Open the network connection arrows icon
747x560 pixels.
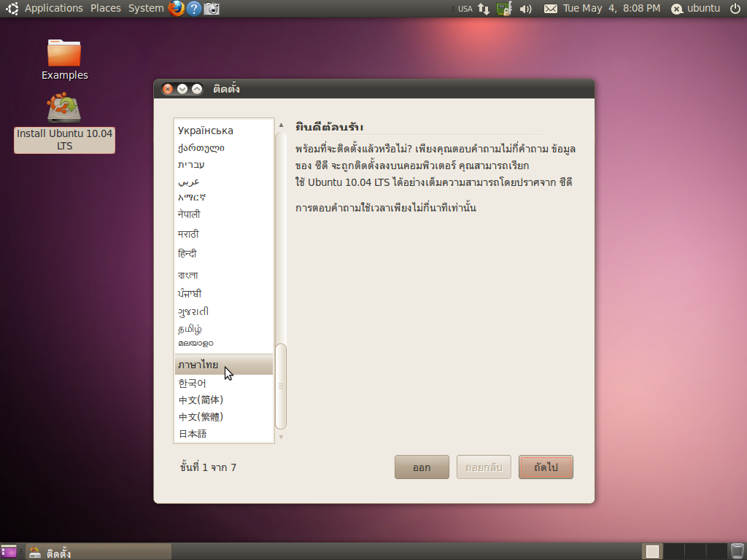[484, 9]
